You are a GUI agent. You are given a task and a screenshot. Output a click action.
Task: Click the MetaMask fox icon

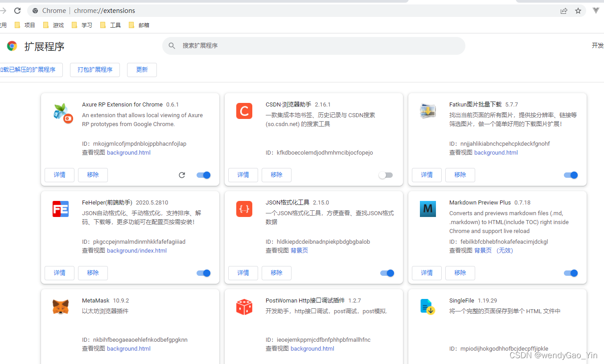61,307
